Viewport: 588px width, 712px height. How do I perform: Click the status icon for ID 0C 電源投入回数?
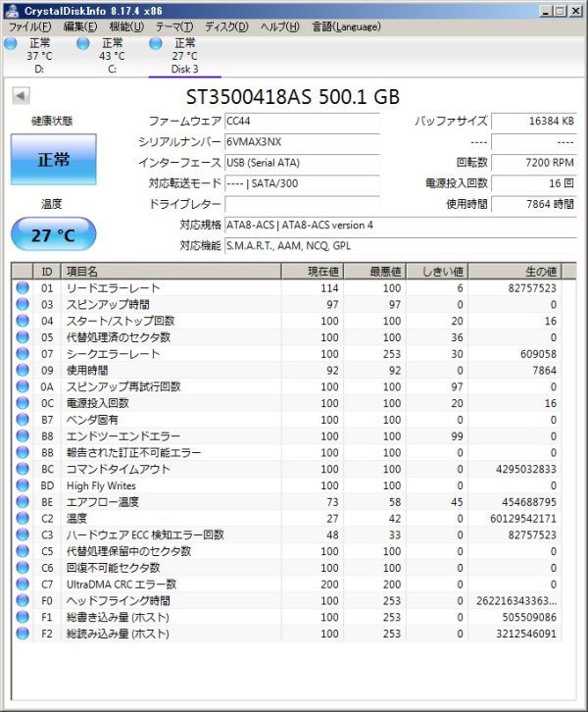(23, 403)
